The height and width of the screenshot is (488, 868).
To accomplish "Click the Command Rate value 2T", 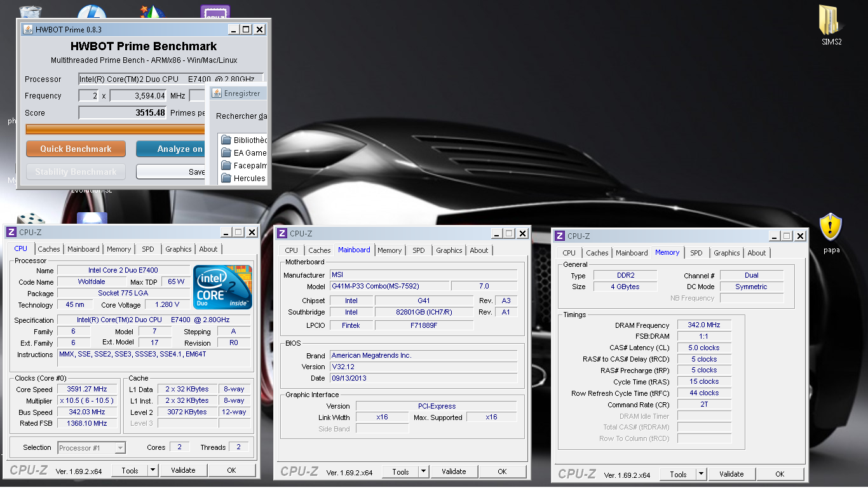I will 704,404.
